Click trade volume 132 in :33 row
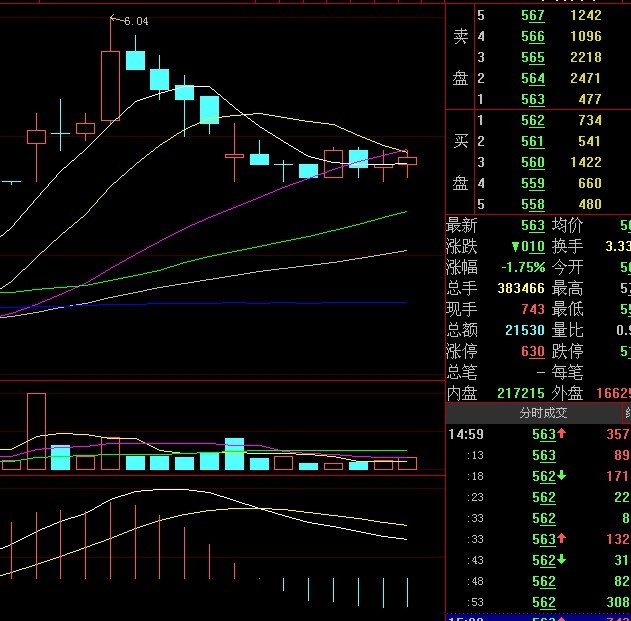This screenshot has width=631, height=621. click(x=618, y=539)
